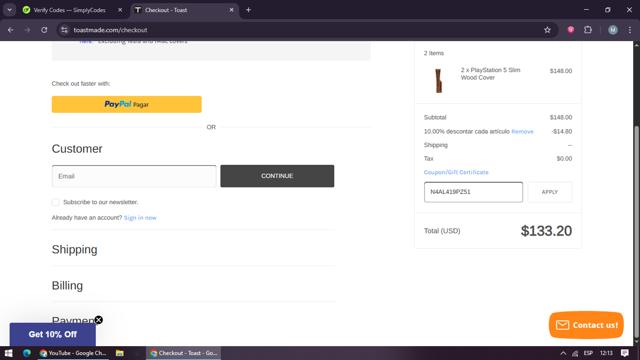Open the Get 10% Off popup
This screenshot has height=360, width=640.
pyautogui.click(x=53, y=334)
